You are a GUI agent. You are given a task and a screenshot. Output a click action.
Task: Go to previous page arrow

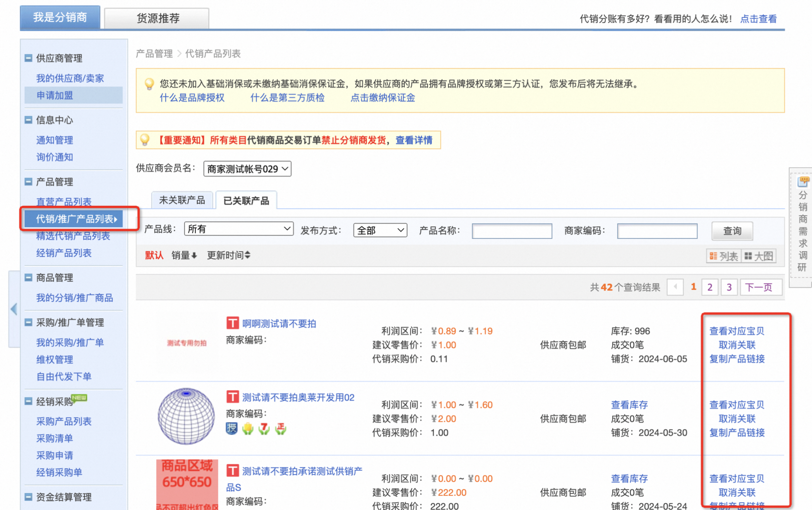coord(675,287)
